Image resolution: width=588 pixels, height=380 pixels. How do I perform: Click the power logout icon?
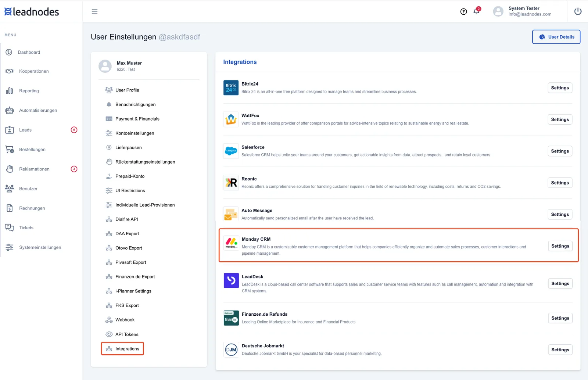tap(578, 11)
